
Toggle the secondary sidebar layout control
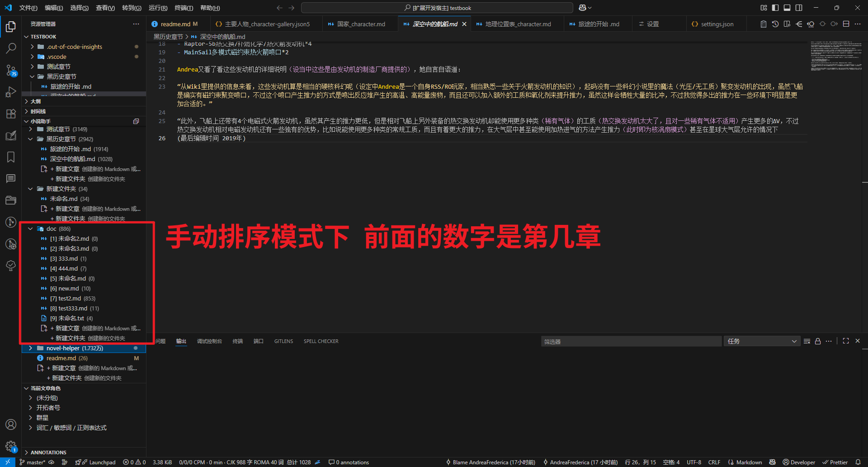coord(799,8)
